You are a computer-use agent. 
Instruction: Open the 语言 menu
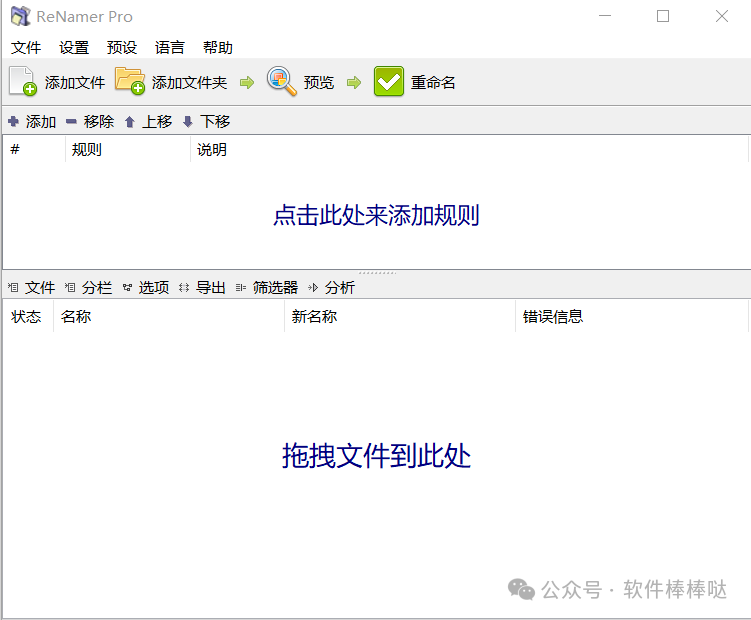(170, 47)
